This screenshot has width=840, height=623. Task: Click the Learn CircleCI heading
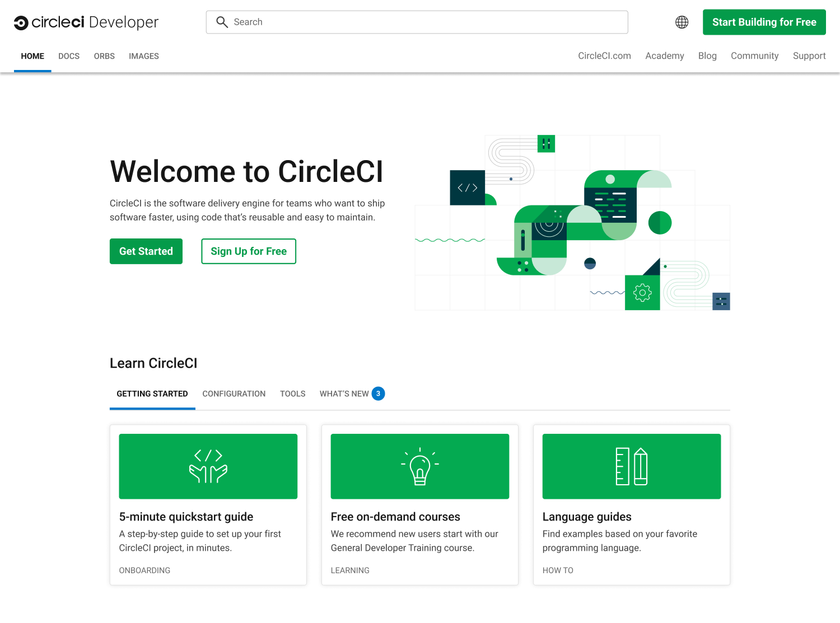click(x=153, y=363)
